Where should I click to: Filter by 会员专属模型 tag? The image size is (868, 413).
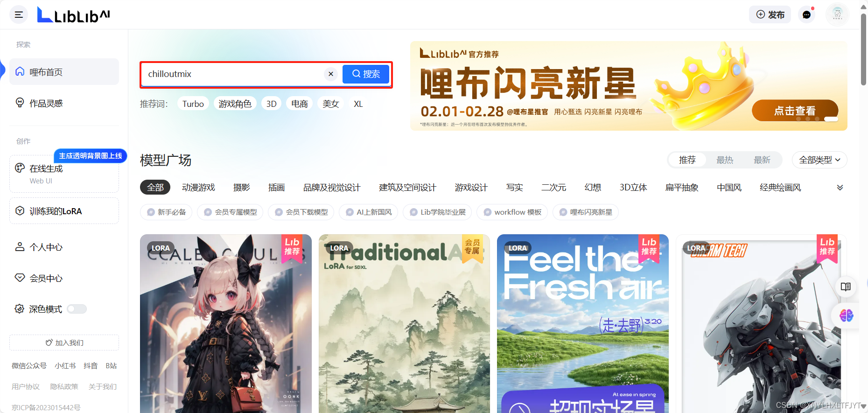(230, 212)
